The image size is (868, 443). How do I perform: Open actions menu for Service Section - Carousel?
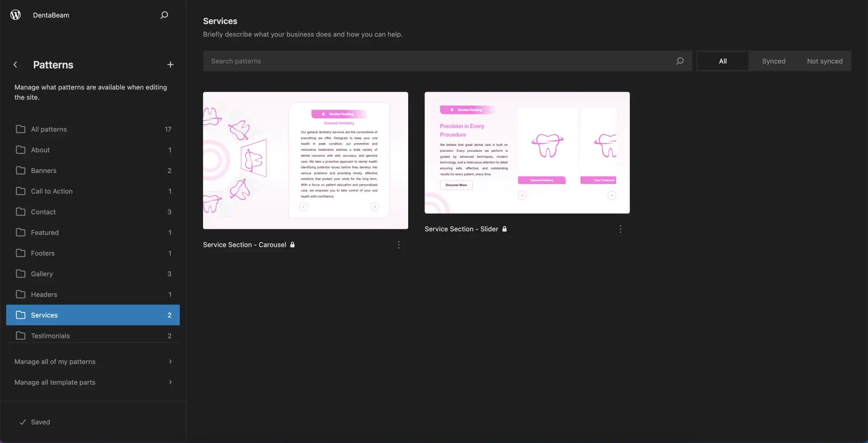(x=399, y=245)
